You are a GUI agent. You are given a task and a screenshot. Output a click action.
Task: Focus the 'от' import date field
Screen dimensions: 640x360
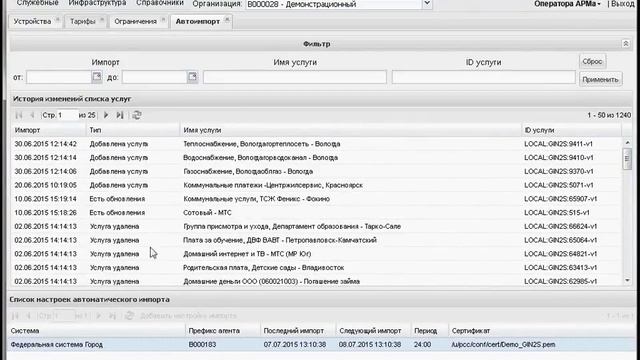(59, 77)
